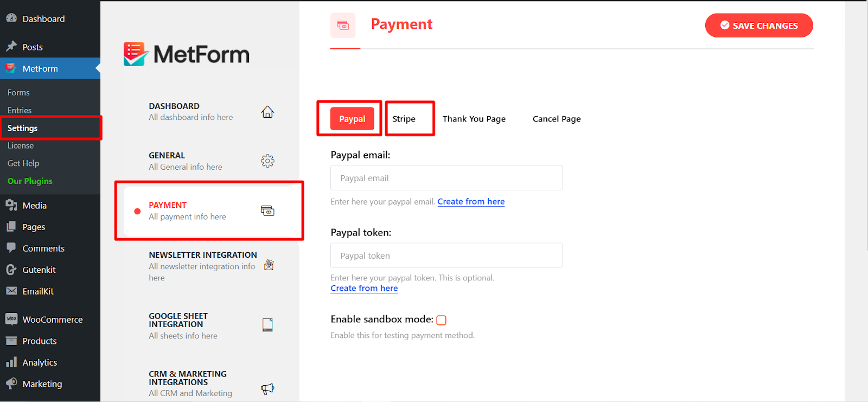
Task: Click the Pages icon in sidebar
Action: 11,227
